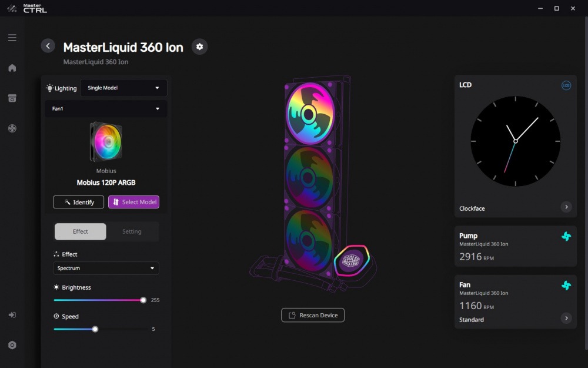Select the bottom fan on the radiator image

pos(308,240)
